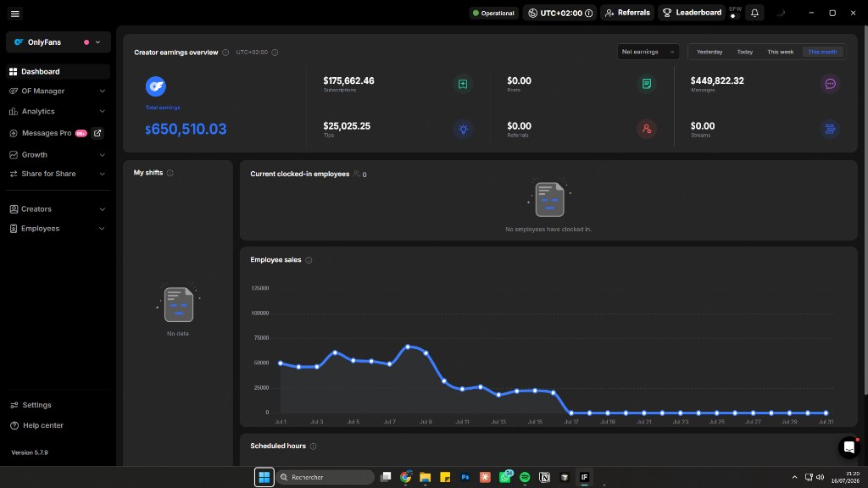Viewport: 868px width, 488px height.
Task: Go to Dashboard in sidebar
Action: 58,71
